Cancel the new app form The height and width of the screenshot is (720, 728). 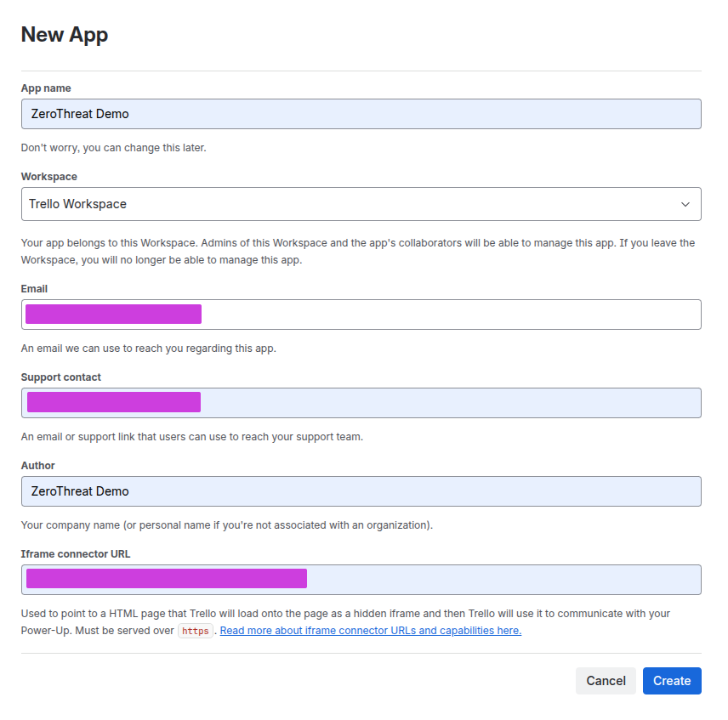pos(606,681)
